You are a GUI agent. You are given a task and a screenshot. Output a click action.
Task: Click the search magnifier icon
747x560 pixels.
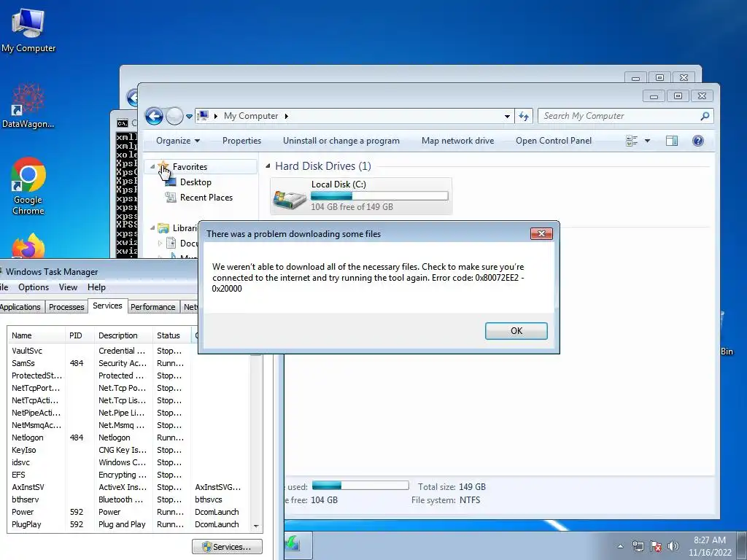click(x=705, y=116)
